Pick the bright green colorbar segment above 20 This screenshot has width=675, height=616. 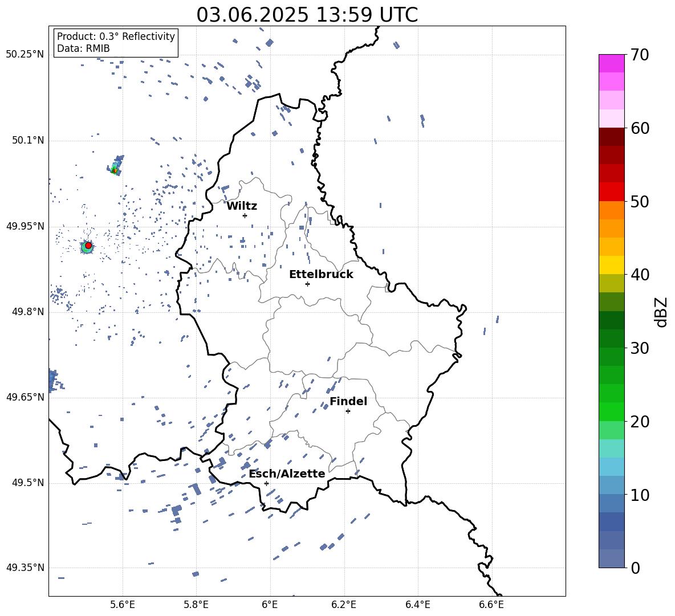(612, 411)
